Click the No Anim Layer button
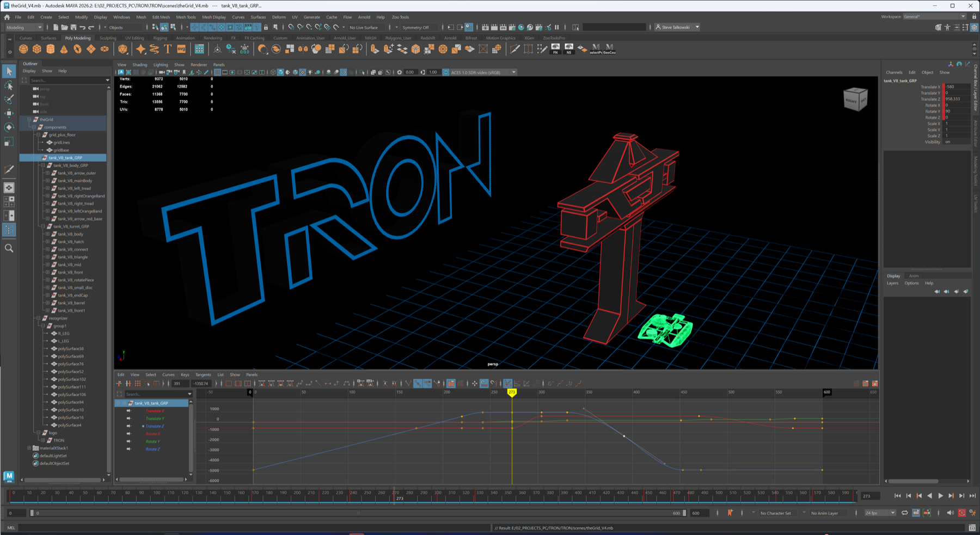 pyautogui.click(x=825, y=513)
